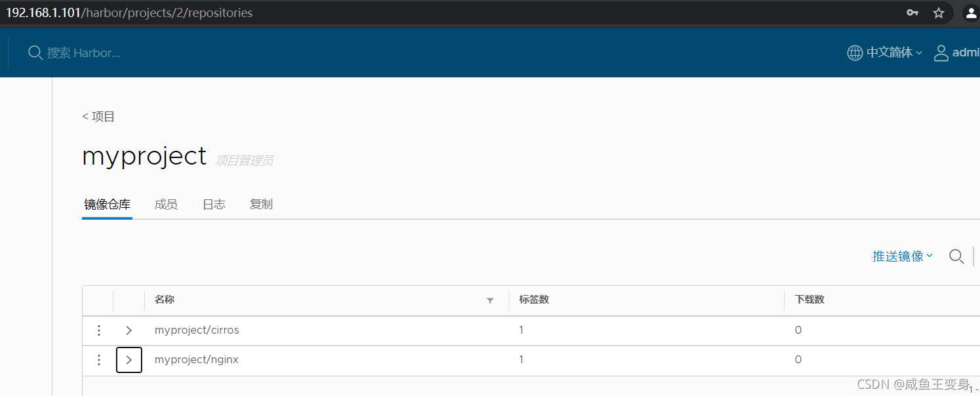Open the myproject/nginx repository link
The width and height of the screenshot is (980, 396).
click(x=197, y=360)
